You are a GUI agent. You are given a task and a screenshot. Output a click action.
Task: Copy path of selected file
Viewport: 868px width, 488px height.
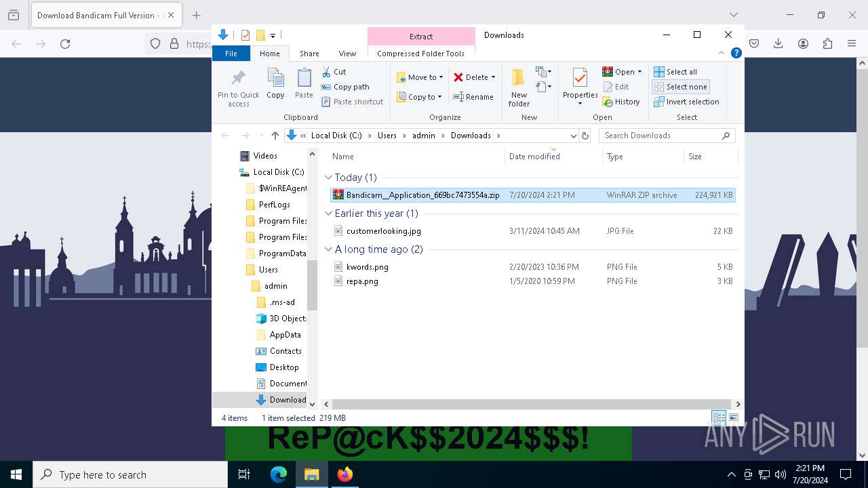[x=345, y=87]
